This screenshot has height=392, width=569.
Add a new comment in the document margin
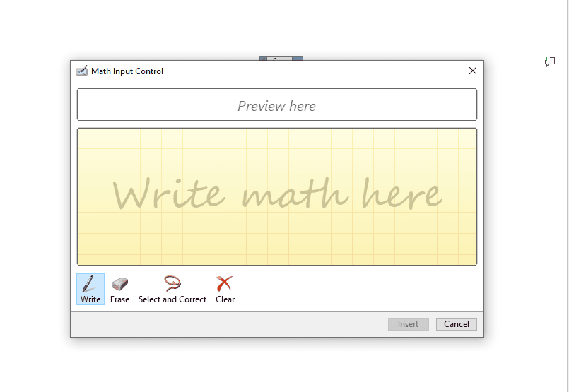click(549, 61)
